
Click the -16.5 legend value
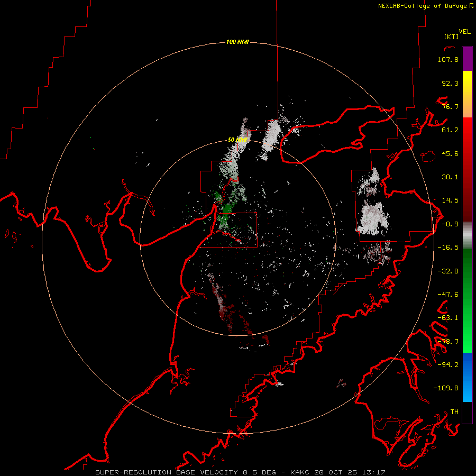(x=448, y=248)
